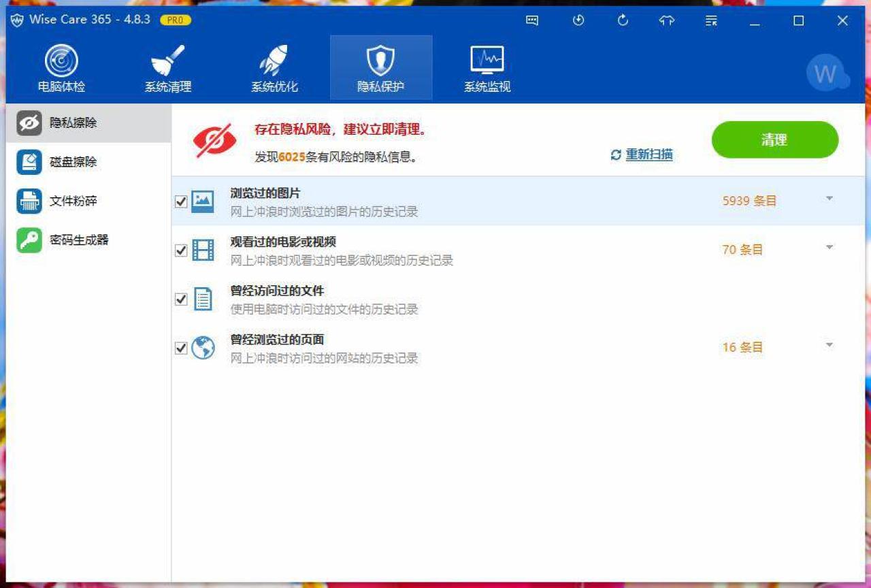Toggle the 曾经浏览过的页面 checkbox

tap(181, 348)
